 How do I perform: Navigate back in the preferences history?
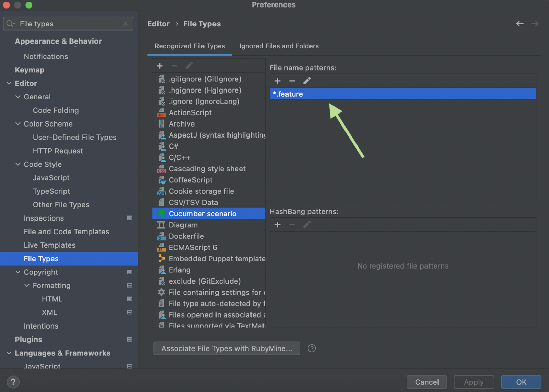click(x=520, y=24)
